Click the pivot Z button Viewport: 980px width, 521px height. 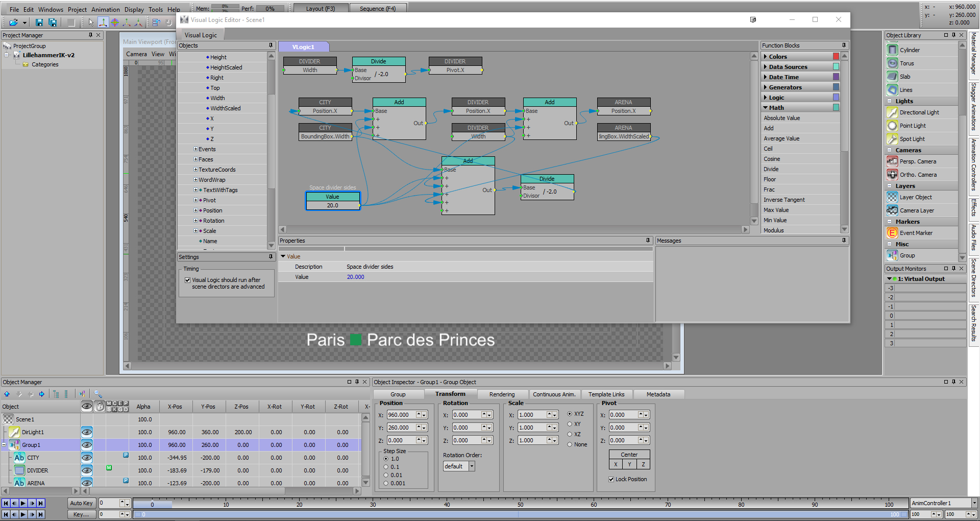pyautogui.click(x=643, y=464)
